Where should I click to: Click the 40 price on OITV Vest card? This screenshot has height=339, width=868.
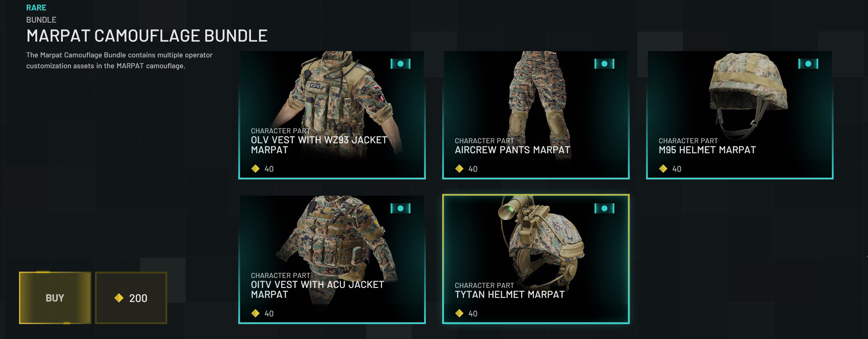(x=269, y=314)
